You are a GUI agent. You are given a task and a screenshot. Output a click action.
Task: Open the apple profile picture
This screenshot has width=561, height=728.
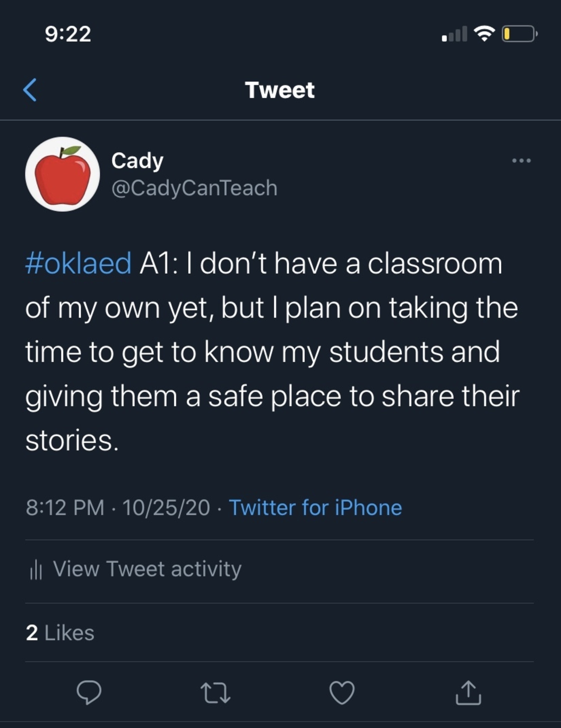(63, 174)
